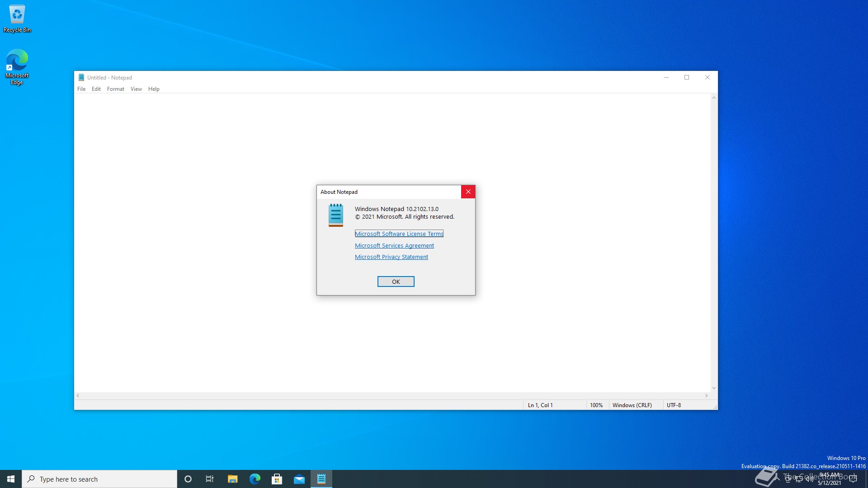Screen dimensions: 868x488
Task: Confirm About Notepad with OK
Action: [396, 282]
